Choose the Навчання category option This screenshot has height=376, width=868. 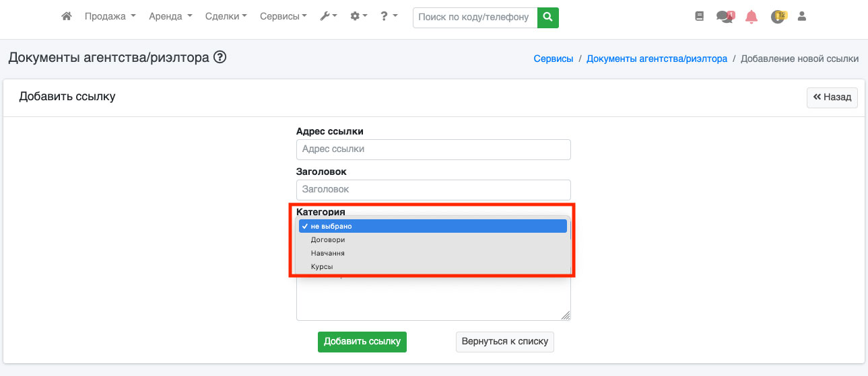(433, 253)
